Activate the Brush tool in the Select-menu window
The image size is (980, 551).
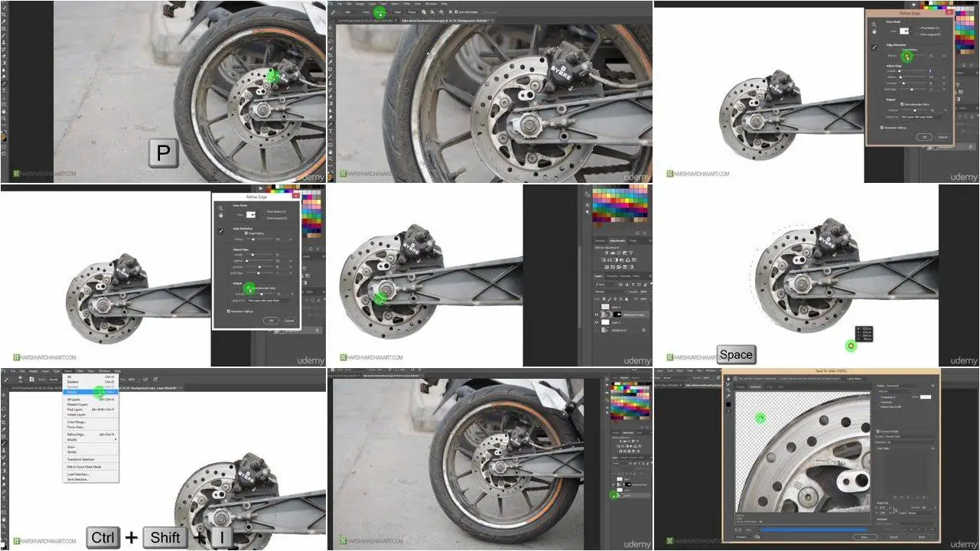click(x=4, y=443)
